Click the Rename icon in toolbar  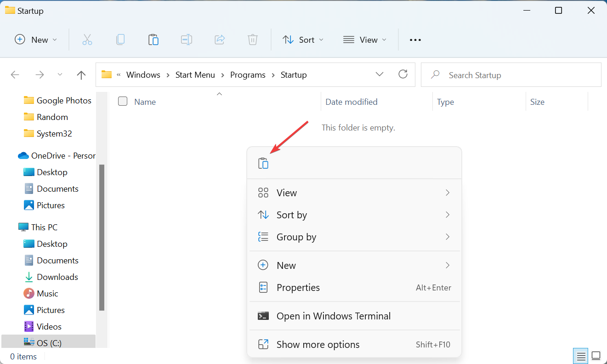pyautogui.click(x=187, y=40)
